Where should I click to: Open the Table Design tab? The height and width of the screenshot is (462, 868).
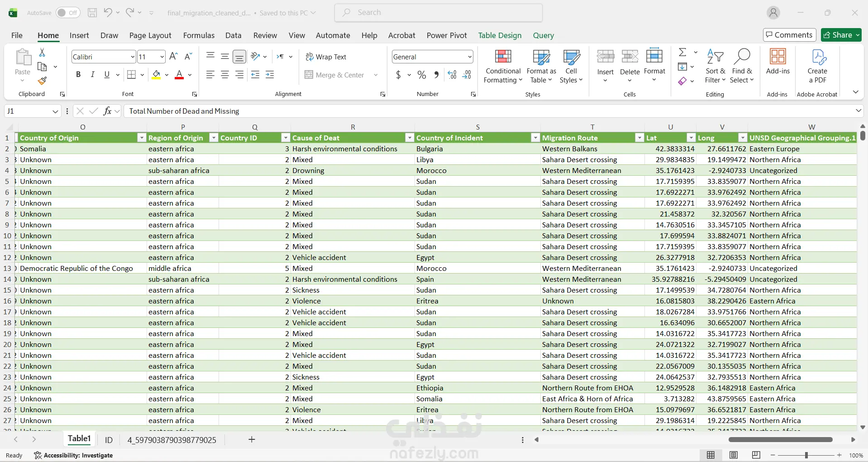pos(500,35)
